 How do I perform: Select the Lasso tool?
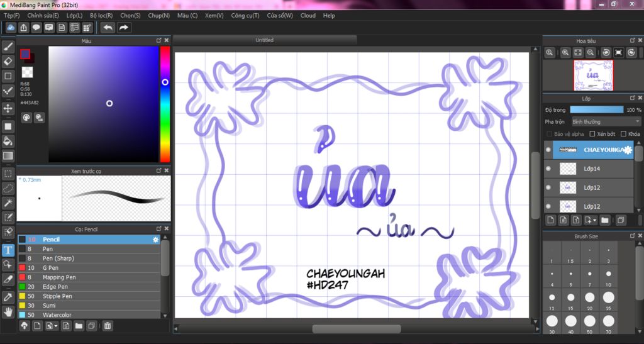coord(8,188)
